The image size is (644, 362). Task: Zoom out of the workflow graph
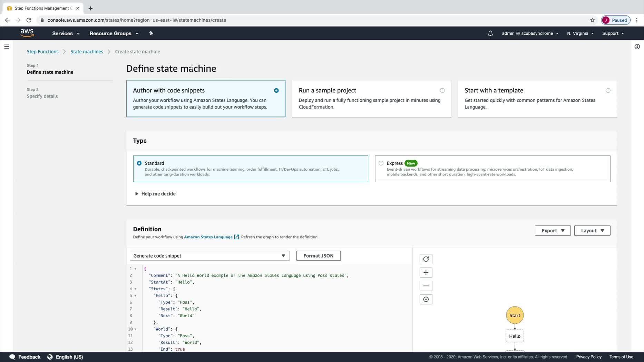coord(426,286)
